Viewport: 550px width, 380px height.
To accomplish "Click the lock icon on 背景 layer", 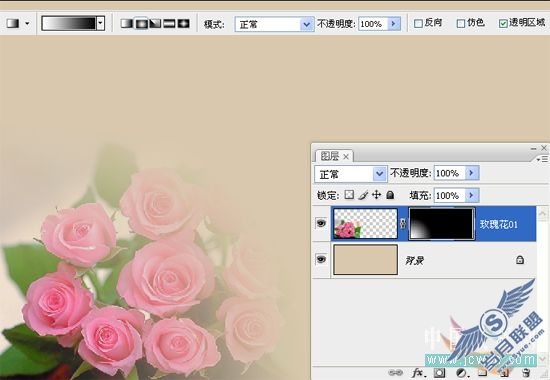I will coord(520,260).
